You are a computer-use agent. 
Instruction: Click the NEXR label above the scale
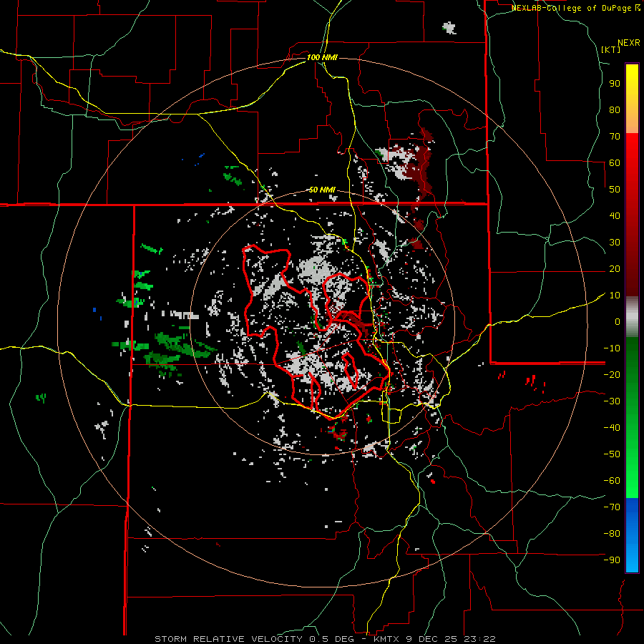(628, 42)
